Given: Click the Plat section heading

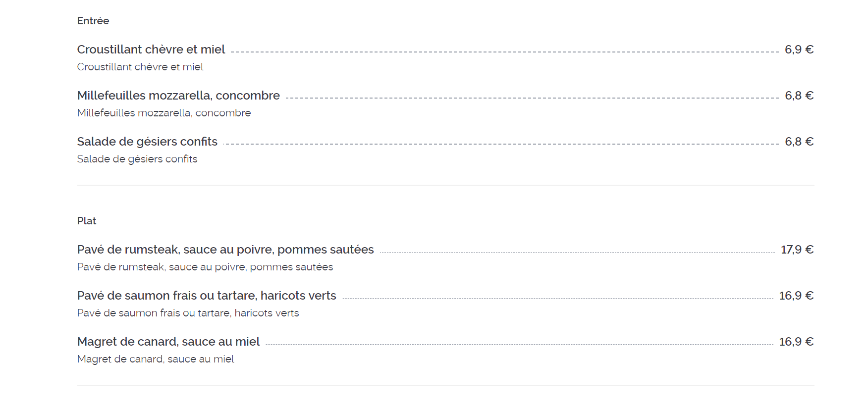Looking at the screenshot, I should coord(87,221).
